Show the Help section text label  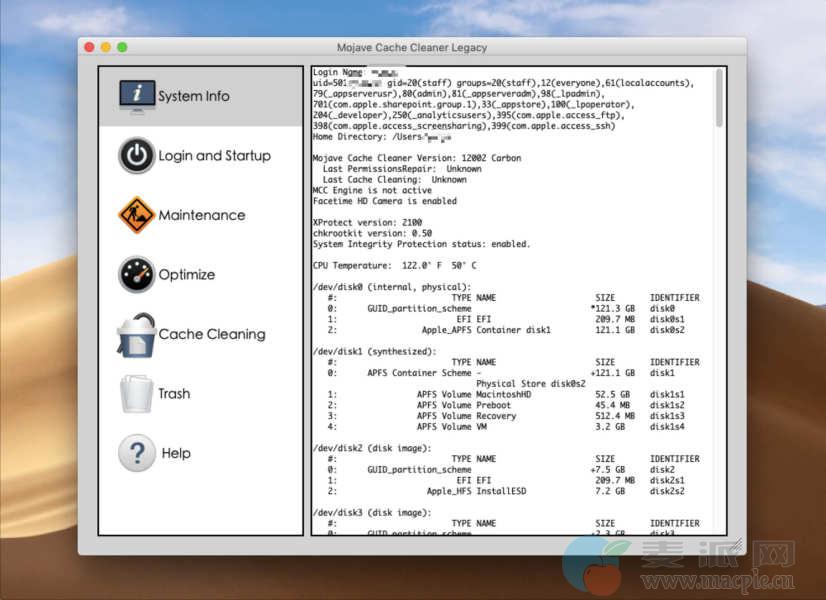pos(176,453)
